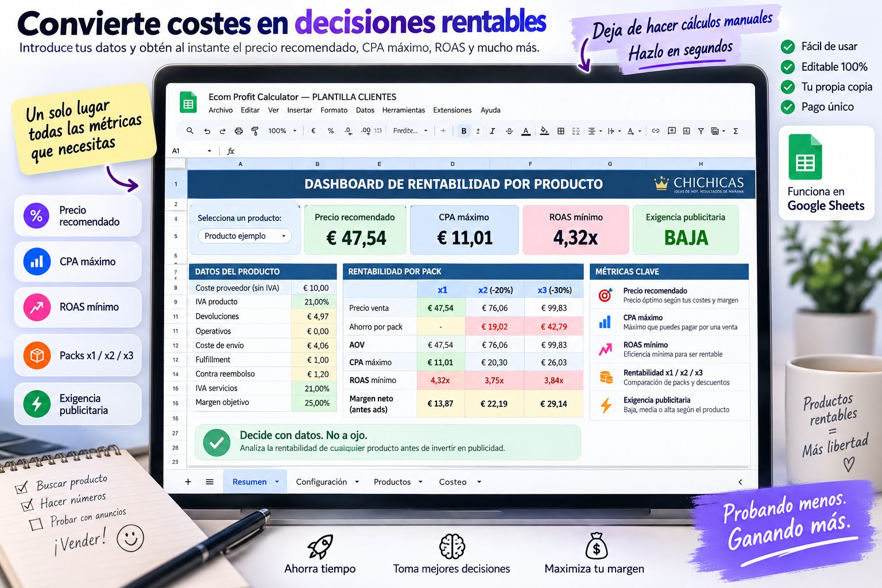Apply euro currency format with € button
Image resolution: width=882 pixels, height=588 pixels.
point(314,131)
